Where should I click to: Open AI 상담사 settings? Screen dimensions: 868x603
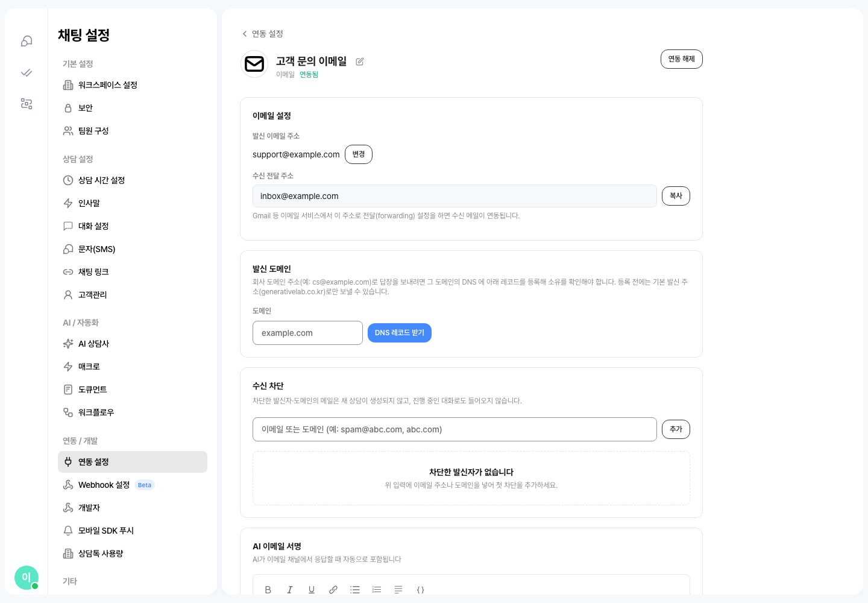(x=133, y=344)
